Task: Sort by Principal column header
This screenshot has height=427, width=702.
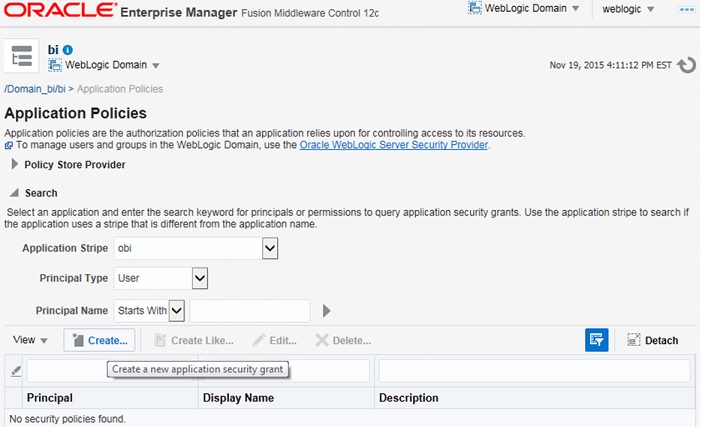Action: pyautogui.click(x=110, y=398)
